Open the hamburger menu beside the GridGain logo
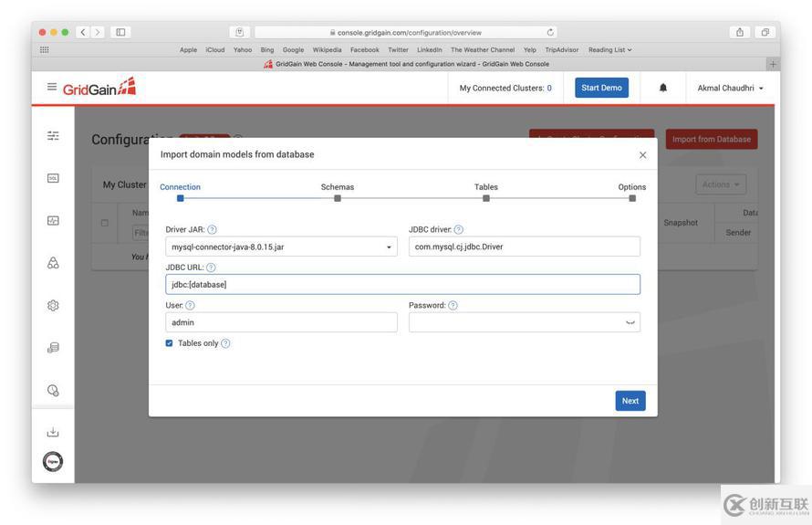812x525 pixels. coord(52,87)
